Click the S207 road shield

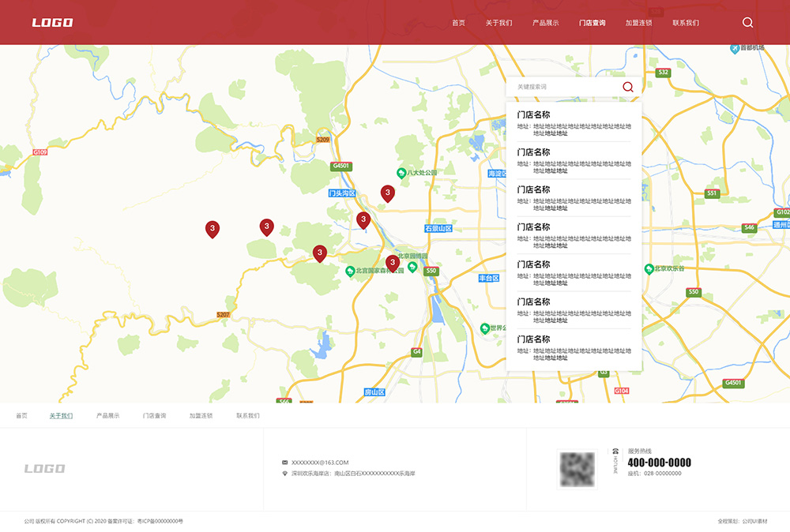[223, 315]
